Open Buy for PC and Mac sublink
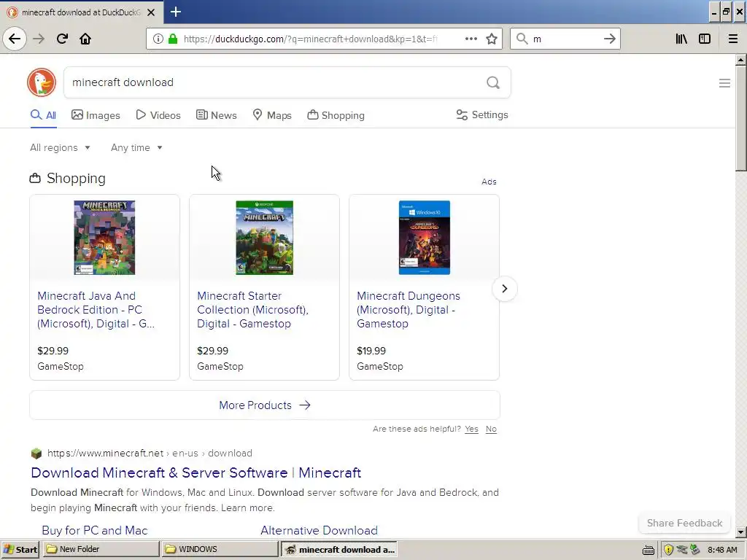This screenshot has height=560, width=747. click(94, 531)
